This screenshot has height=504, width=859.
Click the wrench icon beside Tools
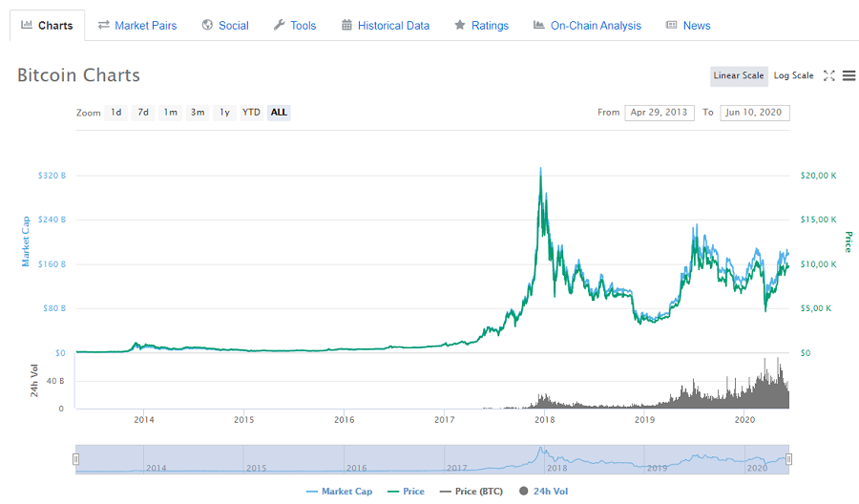(x=280, y=25)
